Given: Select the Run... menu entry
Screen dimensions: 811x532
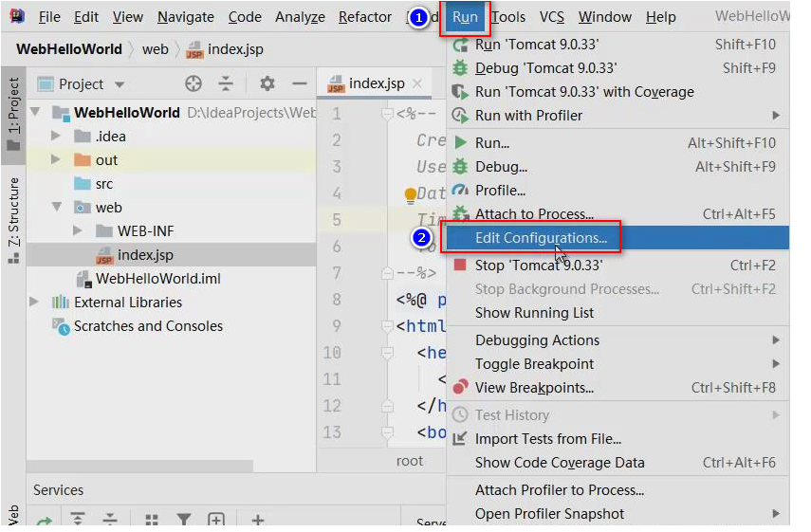Looking at the screenshot, I should point(617,142).
